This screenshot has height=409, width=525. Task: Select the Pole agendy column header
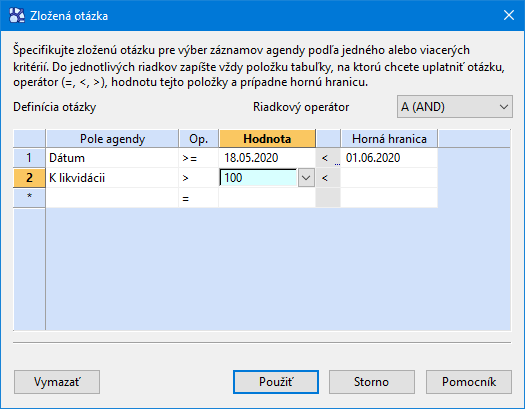click(112, 139)
